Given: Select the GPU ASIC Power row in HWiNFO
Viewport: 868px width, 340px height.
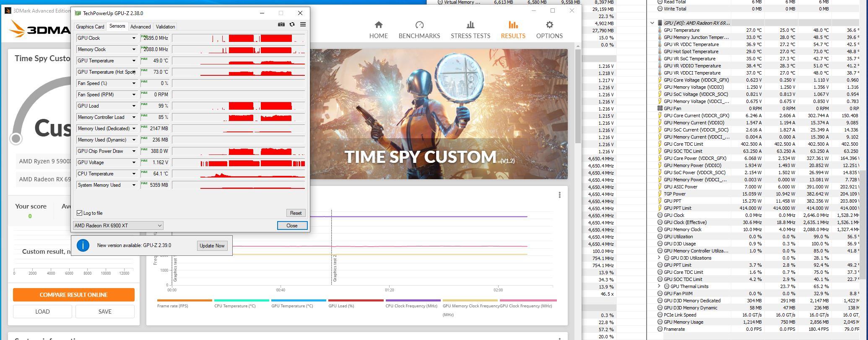Looking at the screenshot, I should pyautogui.click(x=757, y=187).
